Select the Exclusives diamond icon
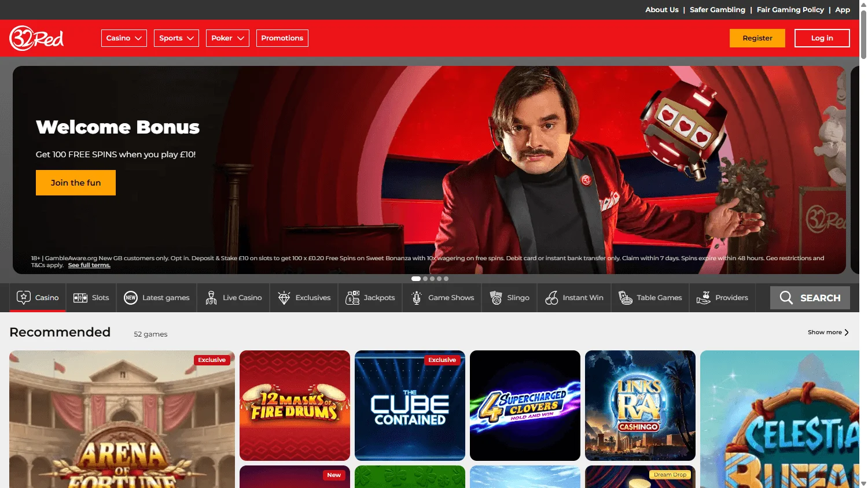 coord(284,298)
